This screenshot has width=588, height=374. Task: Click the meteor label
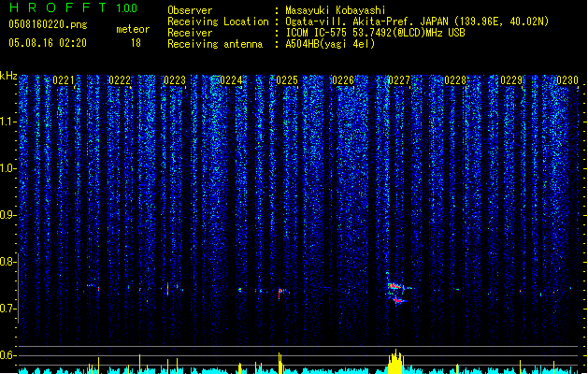pos(133,29)
